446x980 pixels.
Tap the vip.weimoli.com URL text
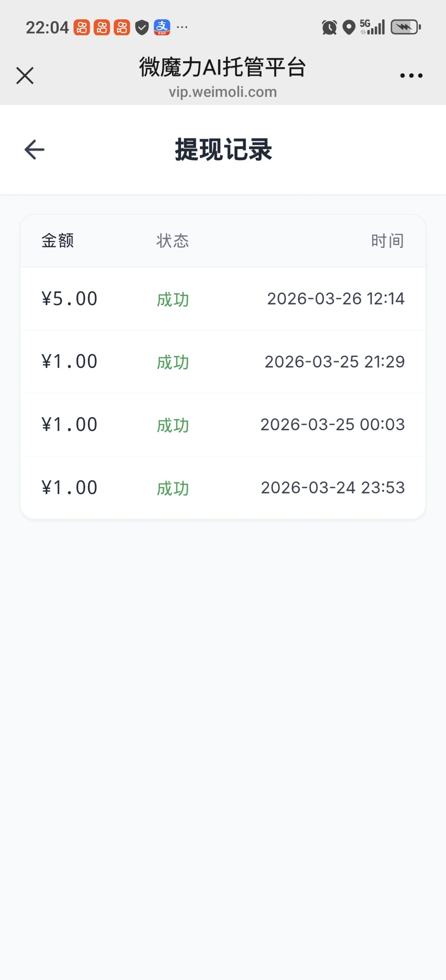223,92
